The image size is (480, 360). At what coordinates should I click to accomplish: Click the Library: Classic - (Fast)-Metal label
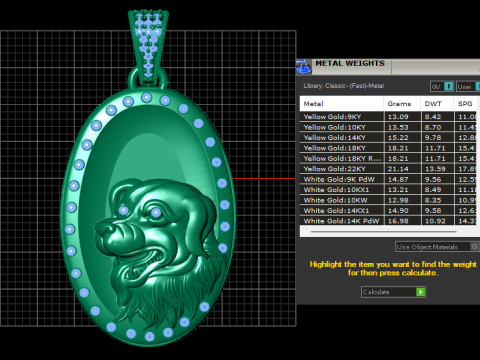pyautogui.click(x=344, y=86)
